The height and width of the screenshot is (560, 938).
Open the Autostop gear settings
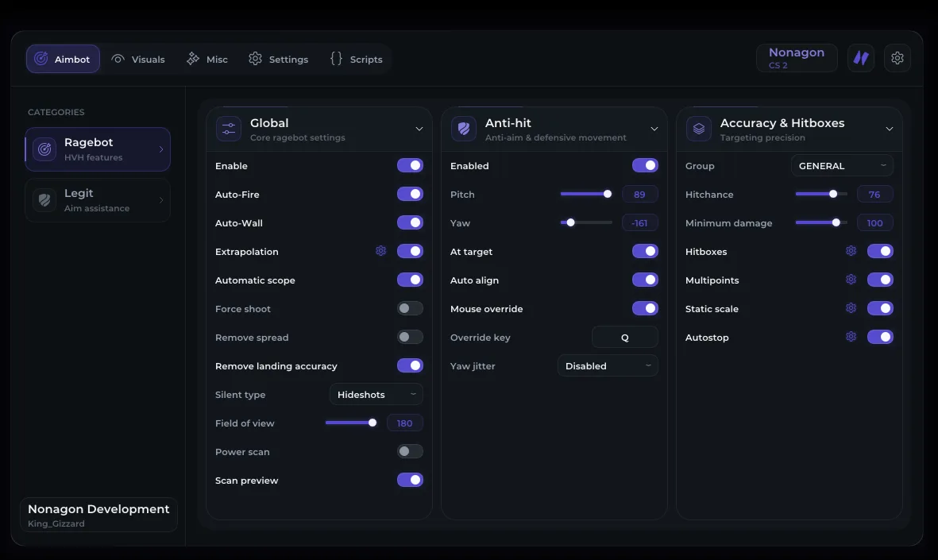pos(851,337)
